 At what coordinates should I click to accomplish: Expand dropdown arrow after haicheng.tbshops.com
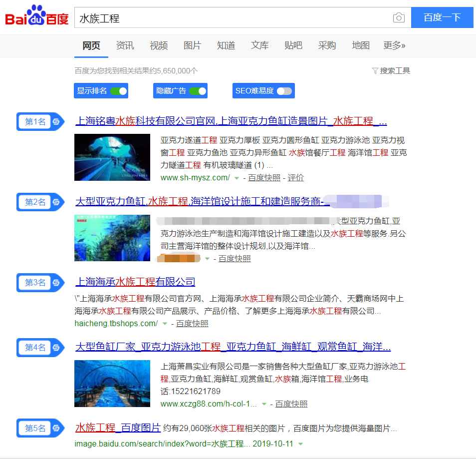(165, 324)
